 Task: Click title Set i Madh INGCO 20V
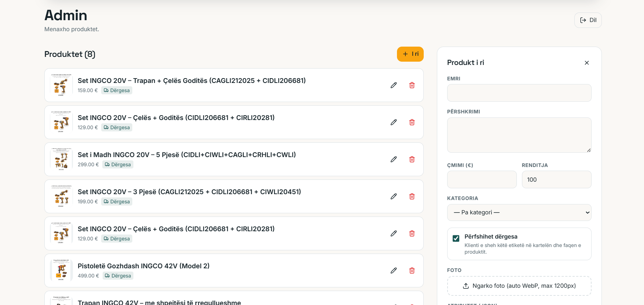click(x=187, y=155)
